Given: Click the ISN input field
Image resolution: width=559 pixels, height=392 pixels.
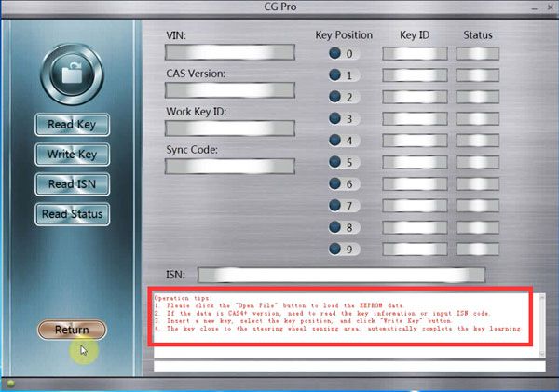Looking at the screenshot, I should [x=341, y=275].
